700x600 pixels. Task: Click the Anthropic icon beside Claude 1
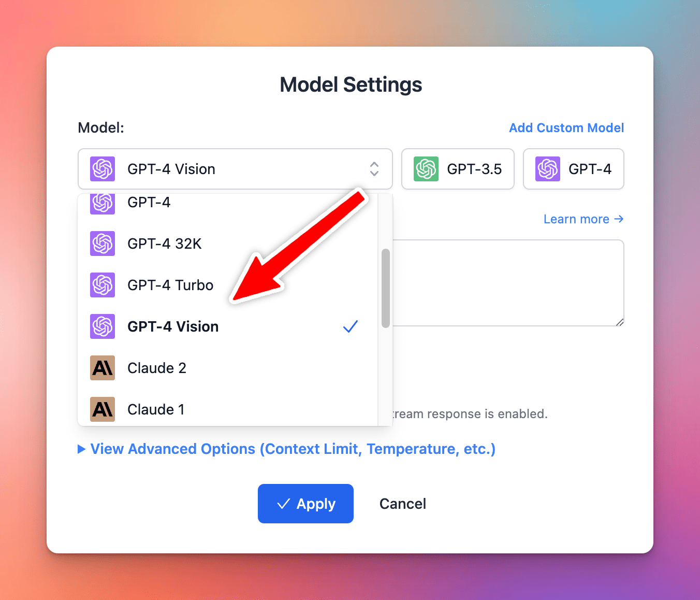(x=103, y=409)
